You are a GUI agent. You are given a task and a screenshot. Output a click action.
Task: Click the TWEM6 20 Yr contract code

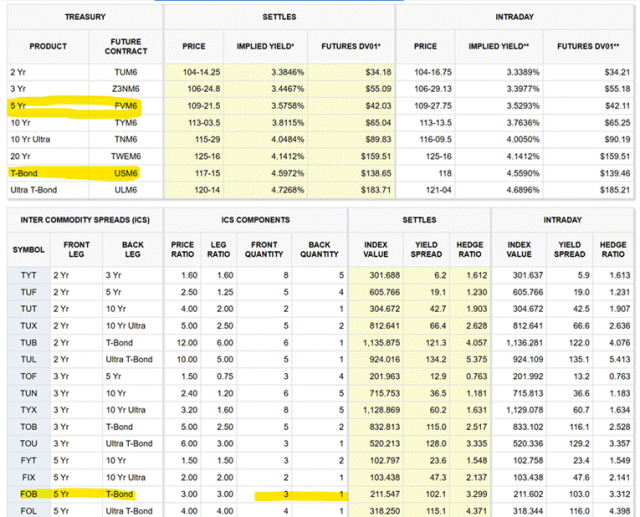(x=129, y=155)
